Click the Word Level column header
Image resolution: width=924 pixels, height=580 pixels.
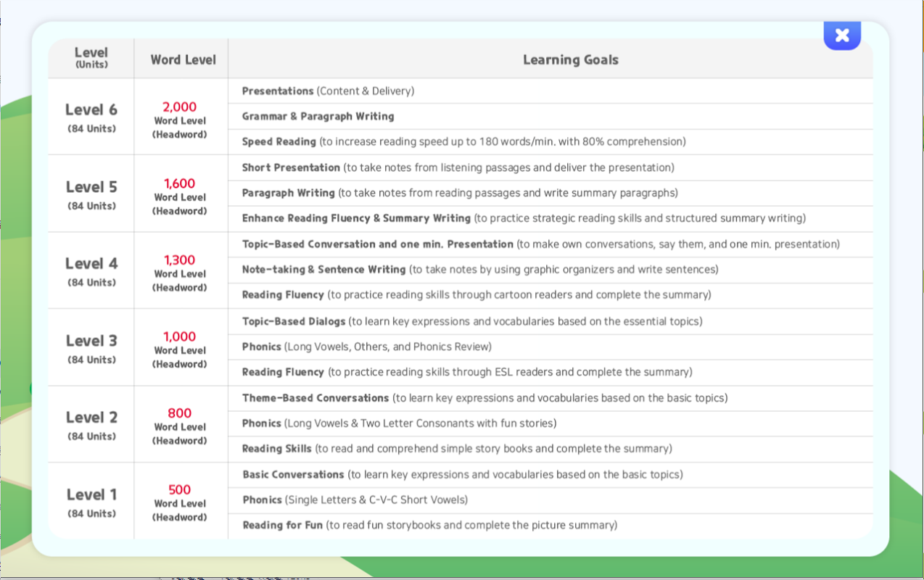point(183,59)
